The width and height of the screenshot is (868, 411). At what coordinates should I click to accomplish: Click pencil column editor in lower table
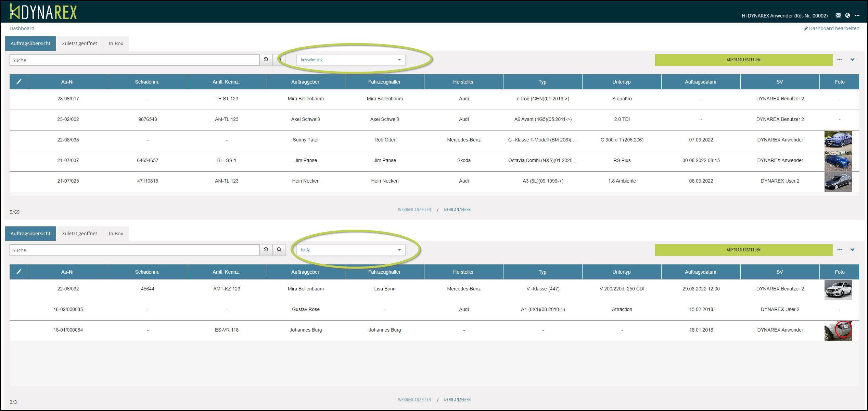19,272
